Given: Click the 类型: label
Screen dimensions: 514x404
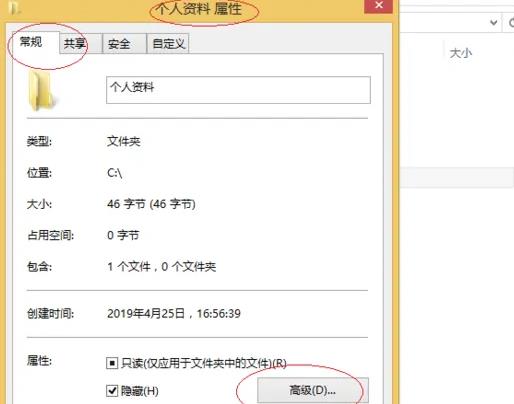Looking at the screenshot, I should click(39, 142).
